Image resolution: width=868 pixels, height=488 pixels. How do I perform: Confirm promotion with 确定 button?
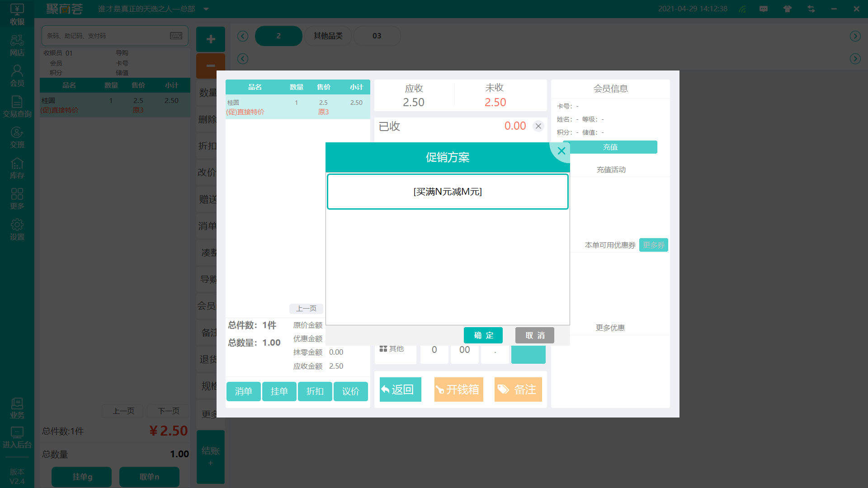[483, 335]
